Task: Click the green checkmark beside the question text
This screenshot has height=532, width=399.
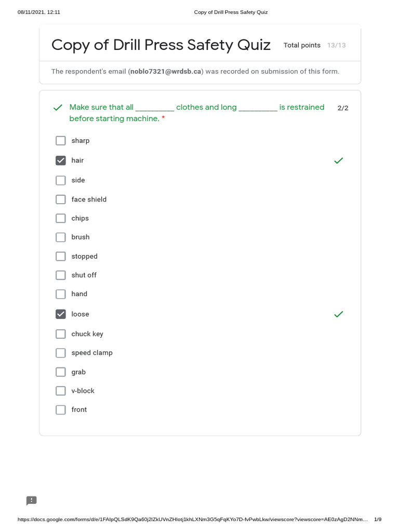Action: pyautogui.click(x=58, y=108)
